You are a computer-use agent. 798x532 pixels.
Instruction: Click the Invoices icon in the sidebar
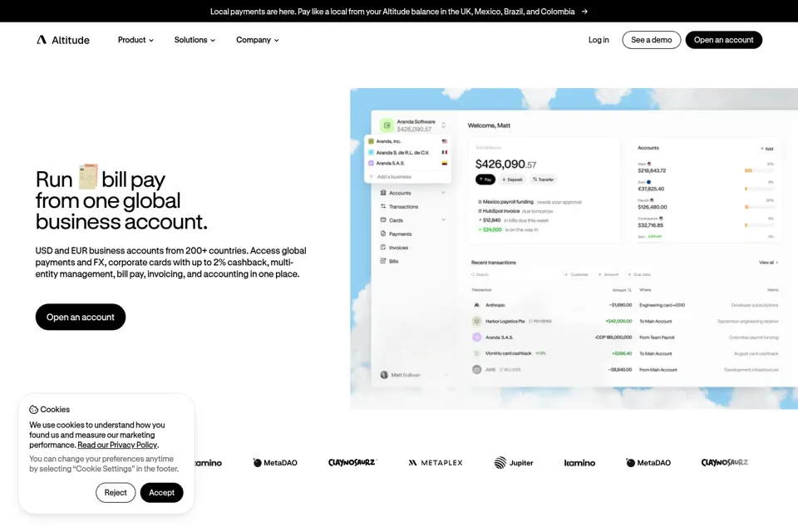coord(383,247)
